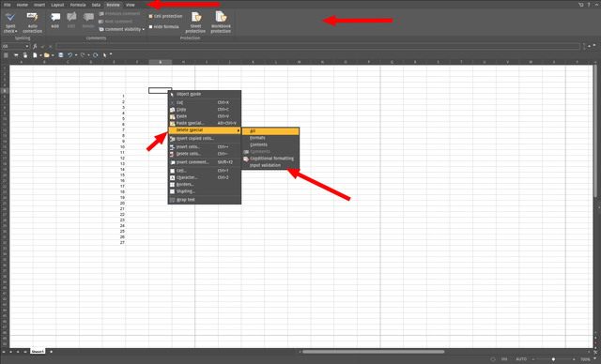Add a new sheet with plus button
This screenshot has height=364, width=601.
point(51,352)
